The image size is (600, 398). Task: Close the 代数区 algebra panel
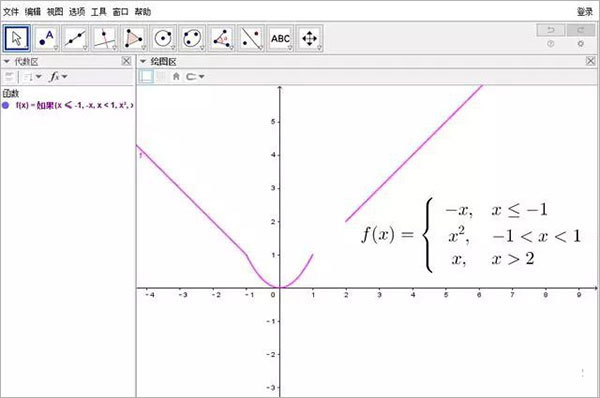(126, 61)
